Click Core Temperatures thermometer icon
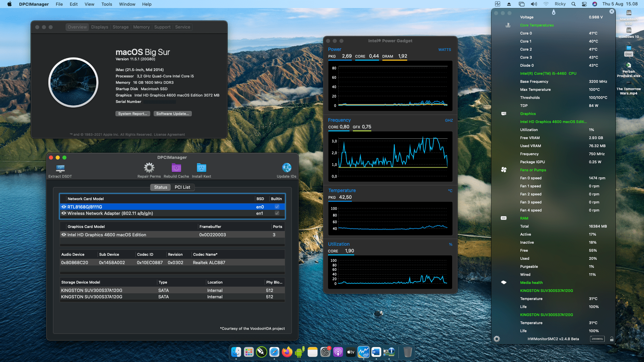This screenshot has width=644, height=362. pyautogui.click(x=508, y=25)
